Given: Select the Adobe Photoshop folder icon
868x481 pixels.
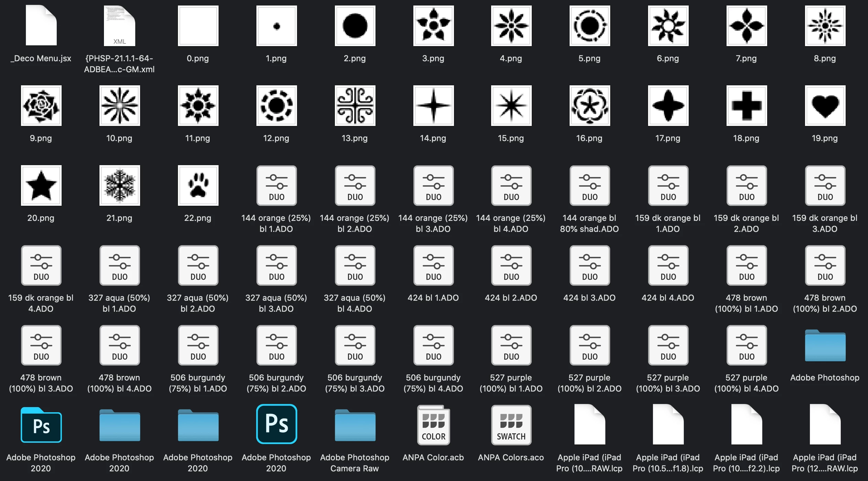Looking at the screenshot, I should pyautogui.click(x=825, y=345).
